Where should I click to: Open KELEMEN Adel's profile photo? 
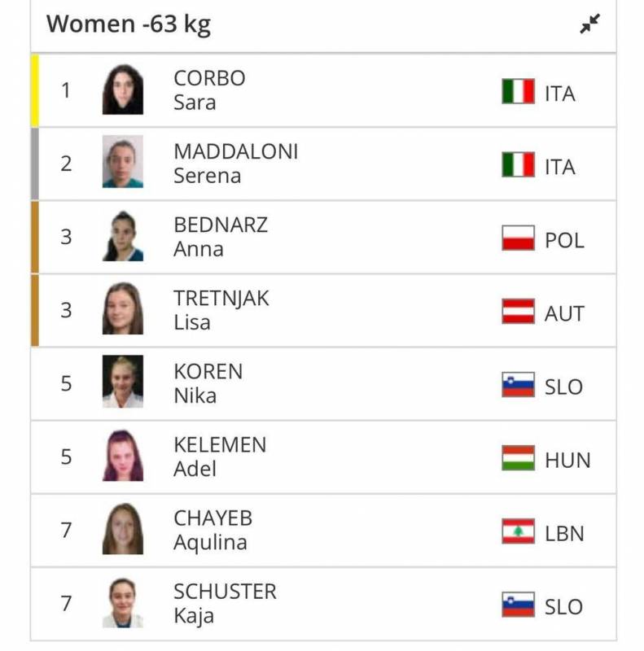(x=123, y=455)
